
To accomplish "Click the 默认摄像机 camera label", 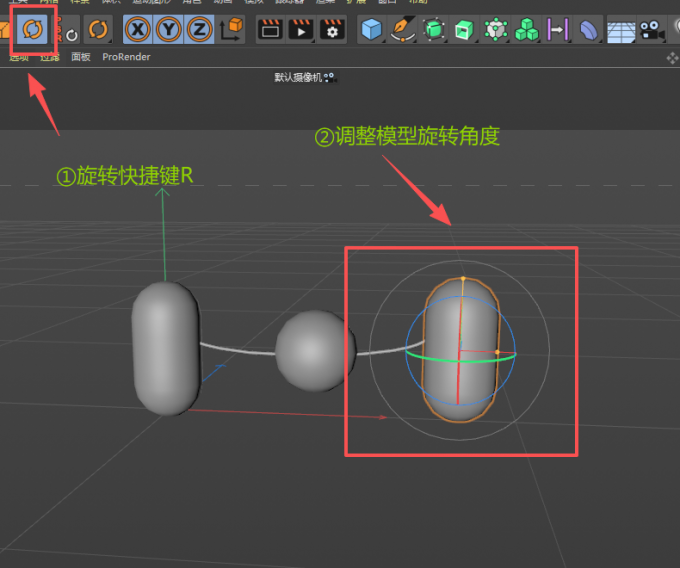I will click(298, 77).
